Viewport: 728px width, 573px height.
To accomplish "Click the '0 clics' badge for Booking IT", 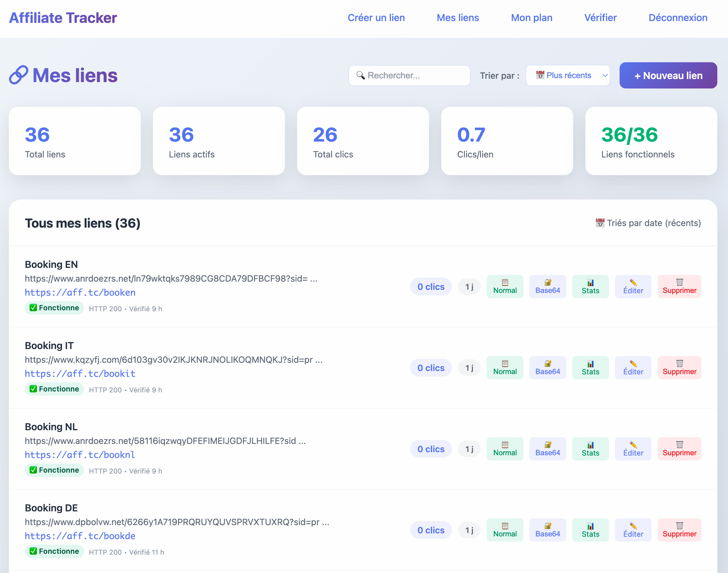I will click(x=431, y=368).
